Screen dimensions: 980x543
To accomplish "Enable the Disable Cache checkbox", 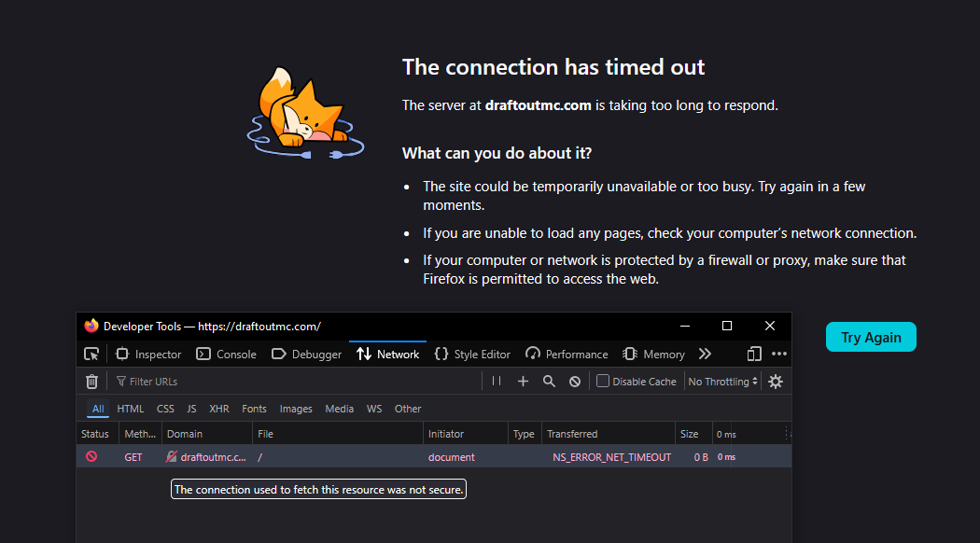I will pyautogui.click(x=603, y=381).
